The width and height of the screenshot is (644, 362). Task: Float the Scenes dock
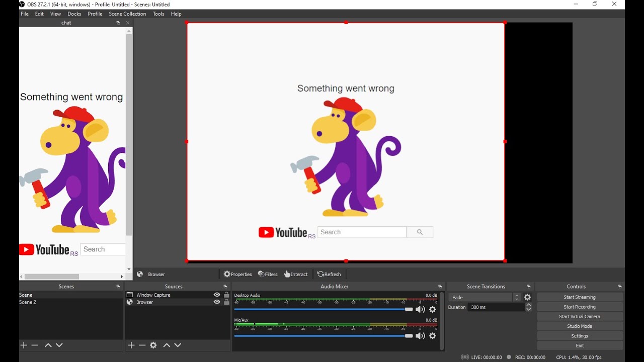[118, 287]
